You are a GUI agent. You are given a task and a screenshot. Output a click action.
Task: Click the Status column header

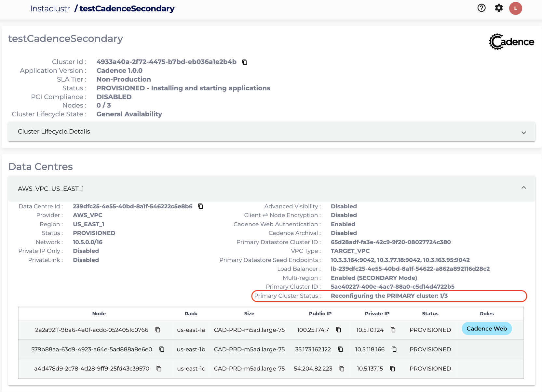pos(430,314)
